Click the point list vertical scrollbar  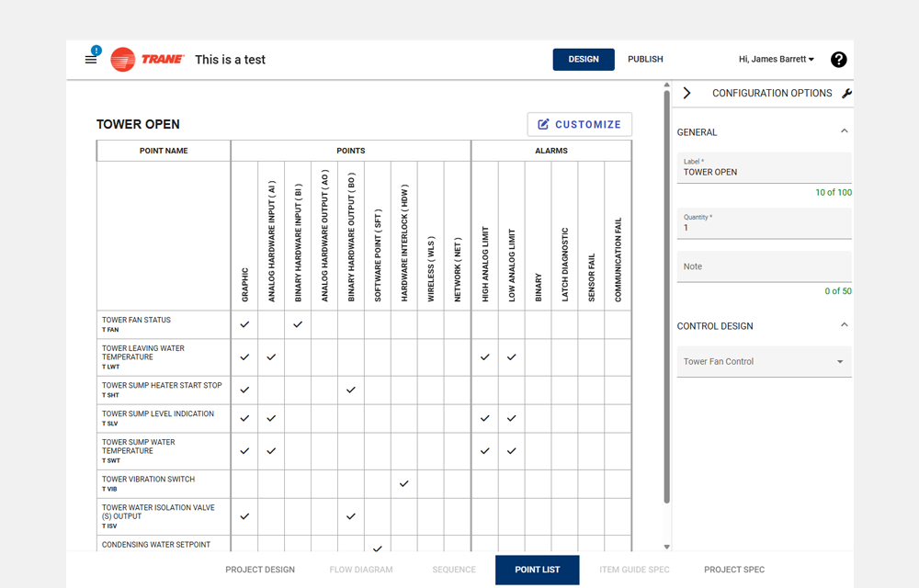click(x=666, y=296)
